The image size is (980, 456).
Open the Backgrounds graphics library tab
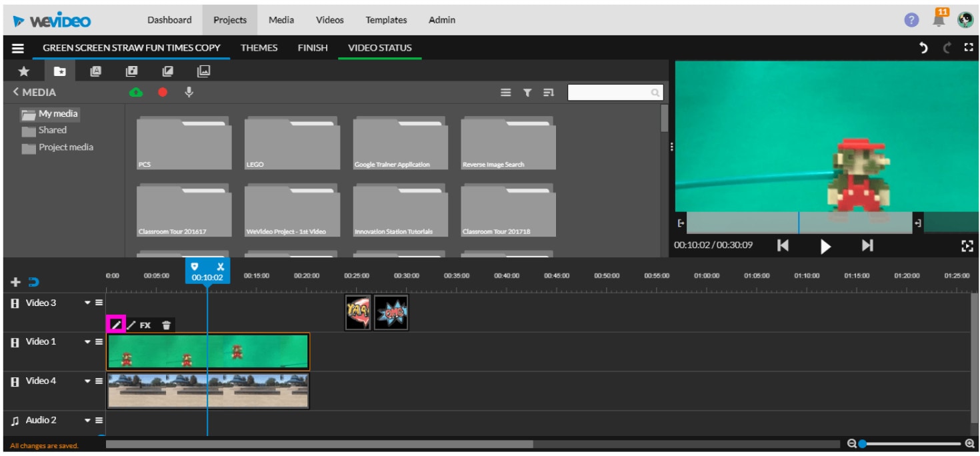[204, 71]
